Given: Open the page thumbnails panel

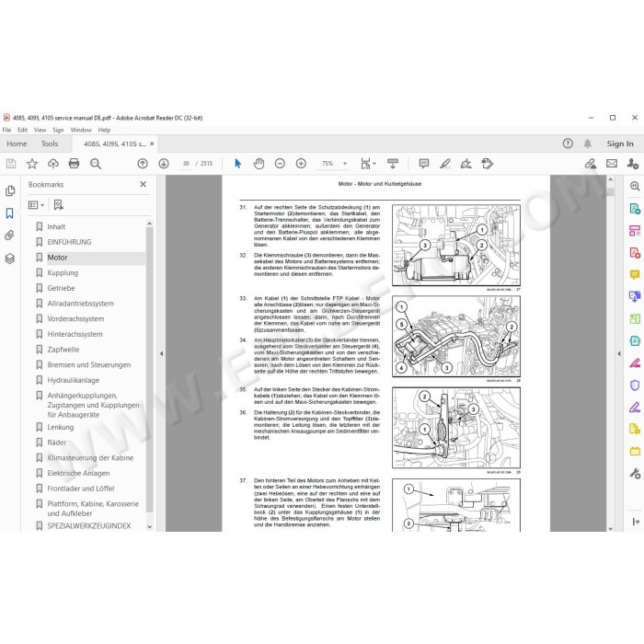Looking at the screenshot, I should pos(10,191).
